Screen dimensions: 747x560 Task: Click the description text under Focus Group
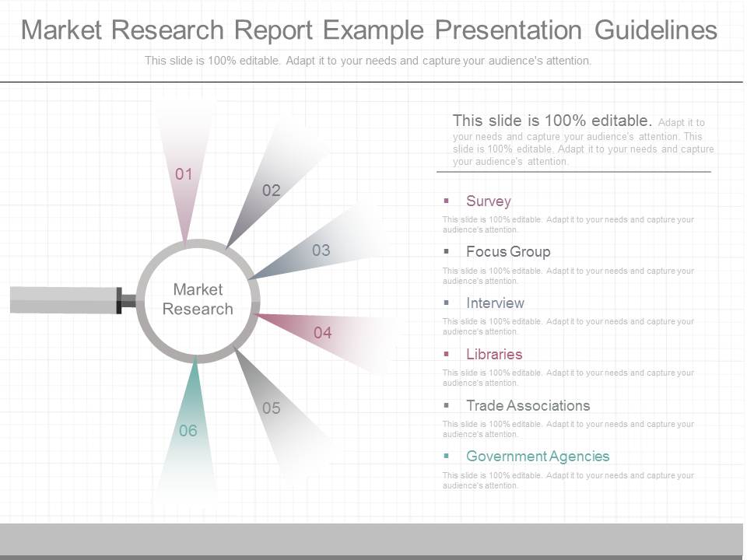568,275
